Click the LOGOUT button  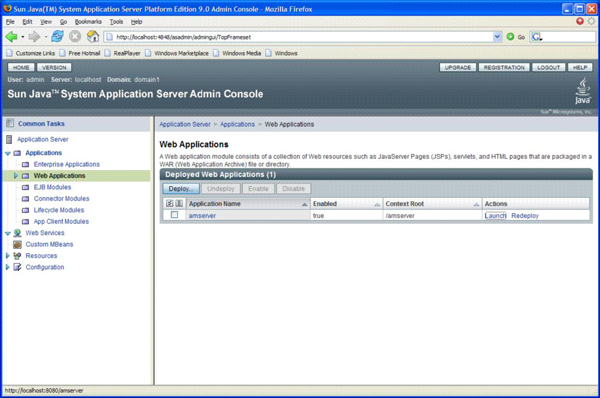tap(548, 67)
